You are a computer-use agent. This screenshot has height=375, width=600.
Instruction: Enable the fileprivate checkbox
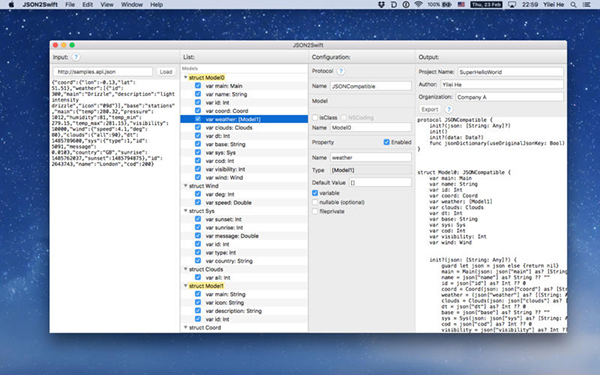(315, 211)
